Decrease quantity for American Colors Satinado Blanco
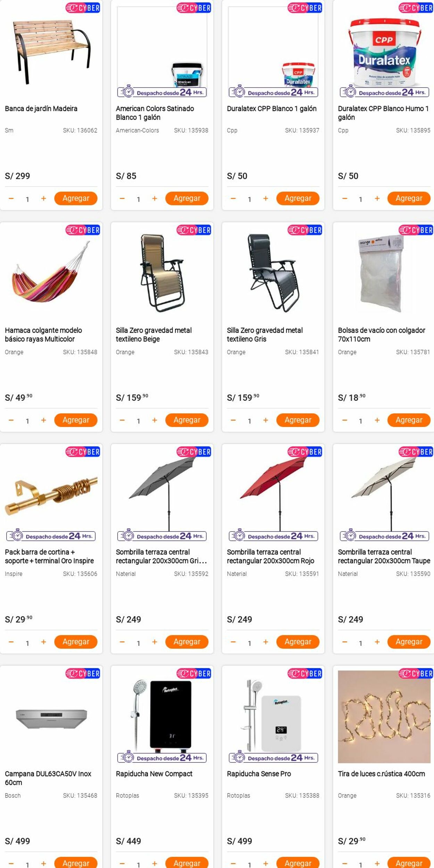434x868 pixels. (x=122, y=198)
